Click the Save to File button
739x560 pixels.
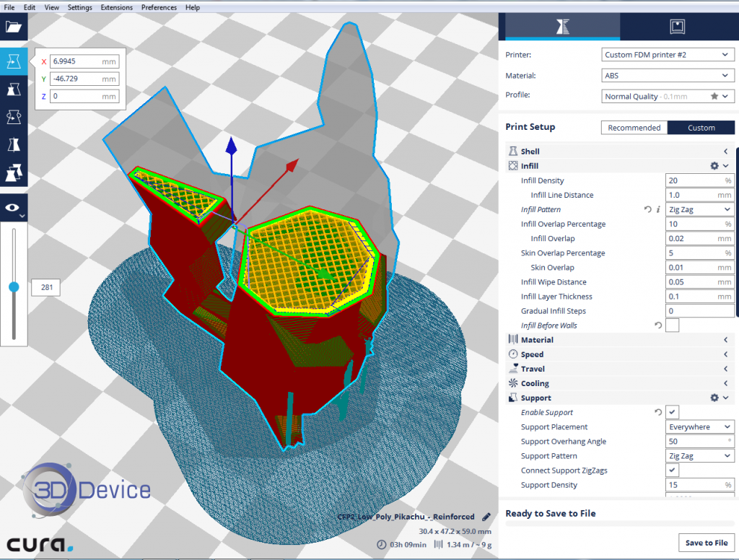706,543
